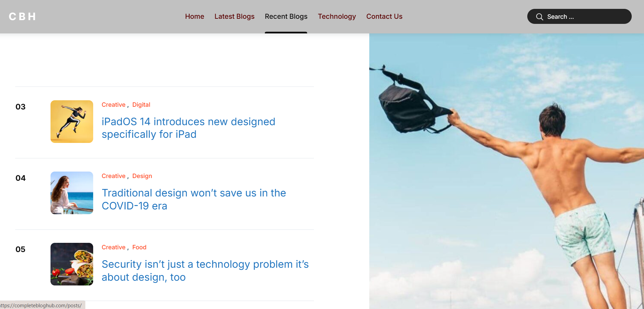The width and height of the screenshot is (644, 309).
Task: Click Creative tag on post 05
Action: point(113,247)
